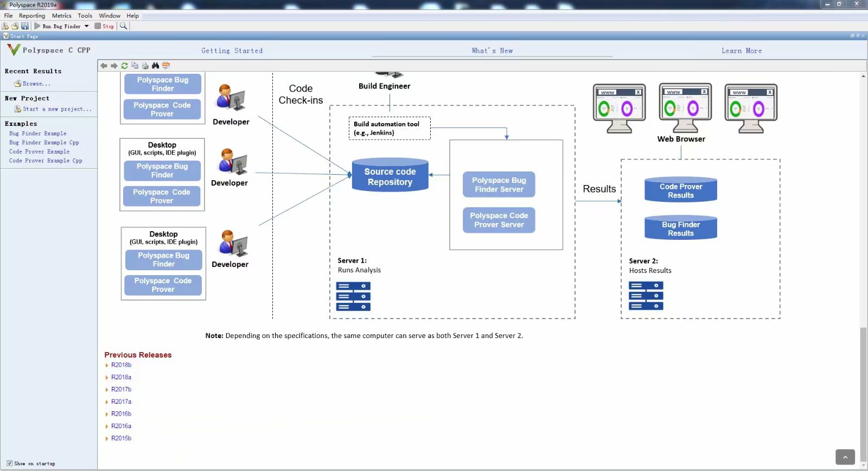
Task: Open the Code Prover Example
Action: pos(39,152)
